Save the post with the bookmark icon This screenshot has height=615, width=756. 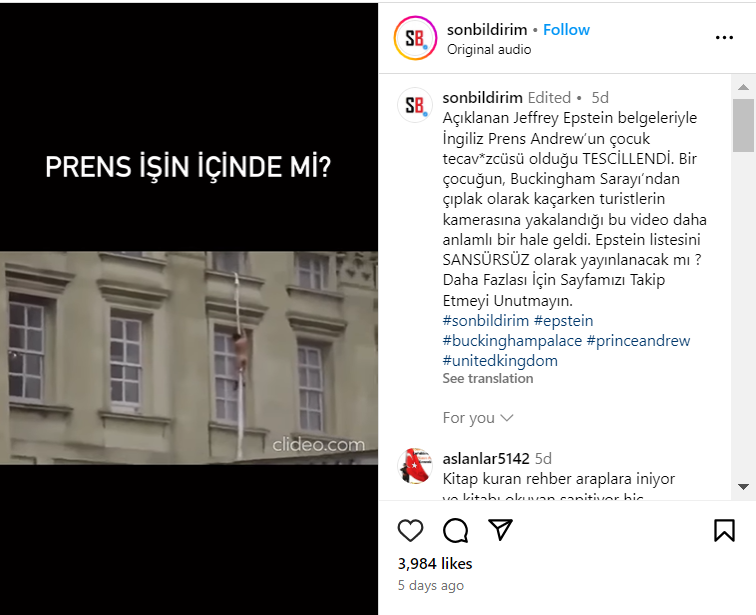point(724,531)
